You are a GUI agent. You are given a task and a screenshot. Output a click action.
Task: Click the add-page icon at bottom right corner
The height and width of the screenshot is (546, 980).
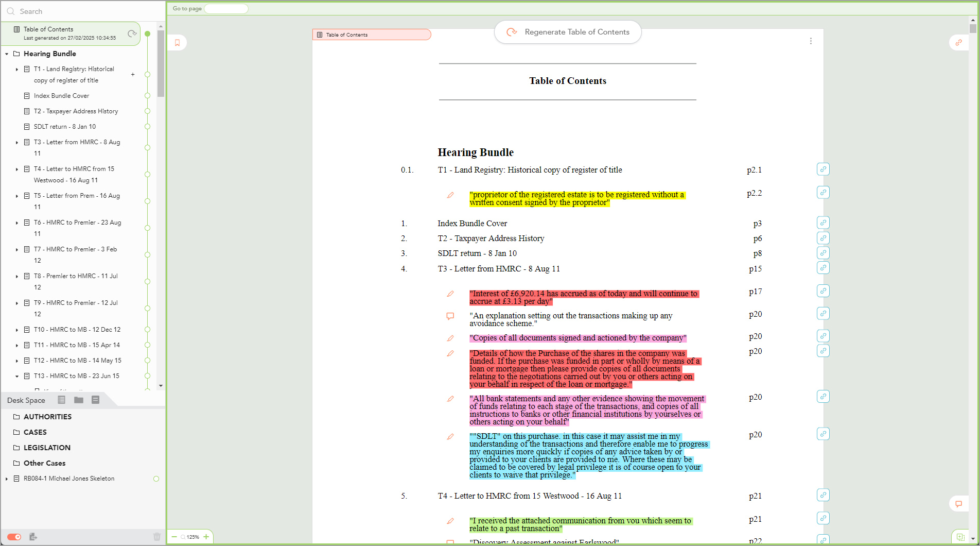[x=960, y=537]
